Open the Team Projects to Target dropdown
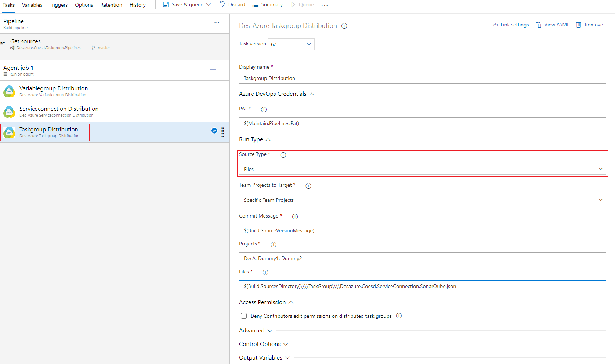The height and width of the screenshot is (364, 615). pyautogui.click(x=422, y=200)
